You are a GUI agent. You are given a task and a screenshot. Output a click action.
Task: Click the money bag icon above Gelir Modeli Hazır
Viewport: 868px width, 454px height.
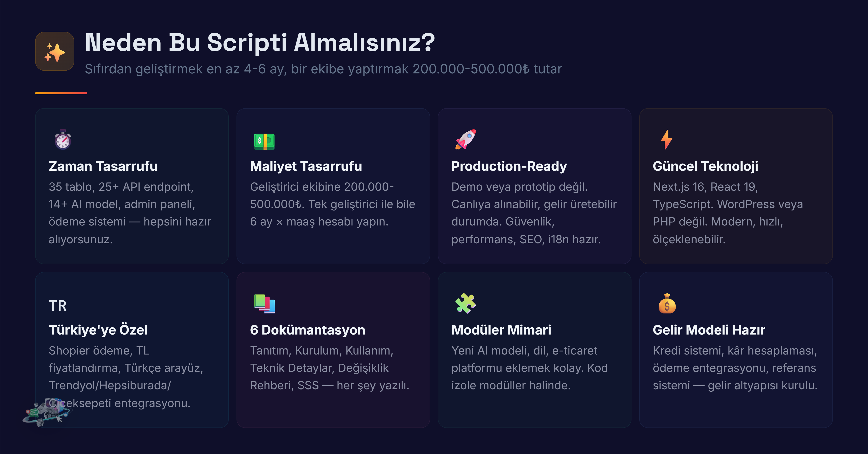coord(667,303)
